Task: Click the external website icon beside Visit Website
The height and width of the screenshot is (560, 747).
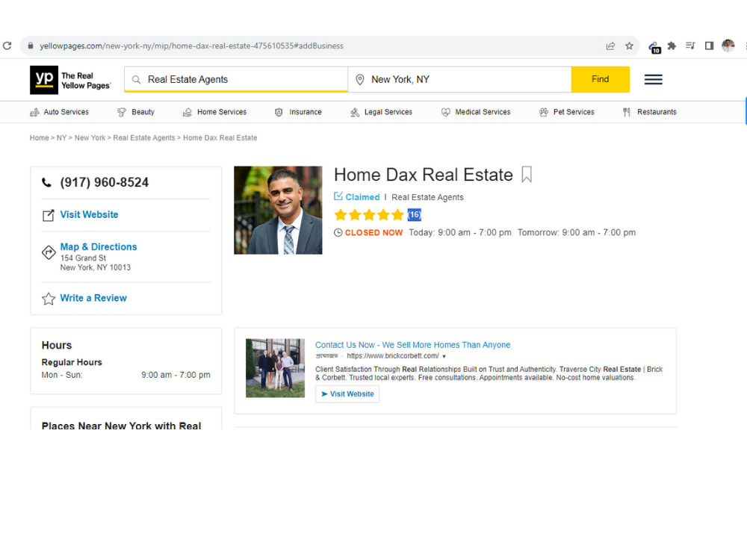Action: [48, 215]
